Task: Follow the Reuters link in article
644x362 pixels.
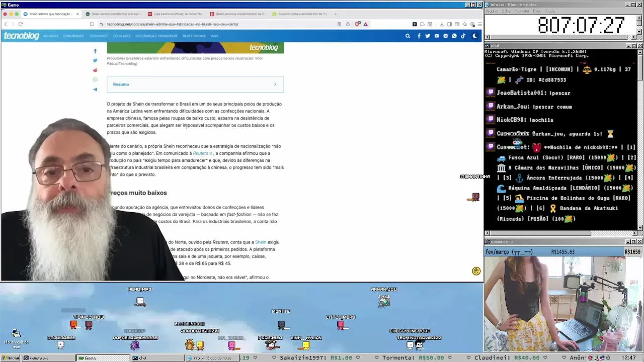Action: click(x=202, y=153)
